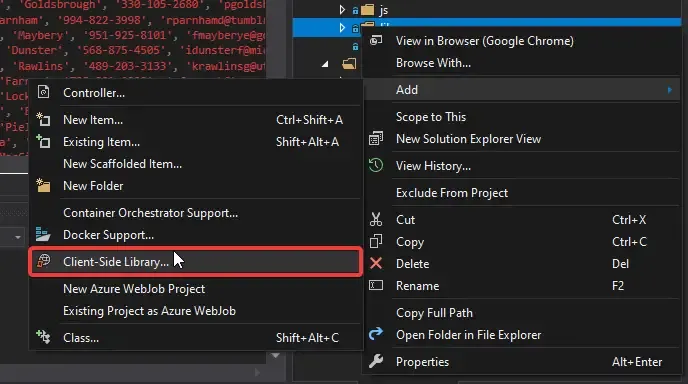Select Container Orchestrator Support...
This screenshot has height=384, width=688.
(x=195, y=213)
